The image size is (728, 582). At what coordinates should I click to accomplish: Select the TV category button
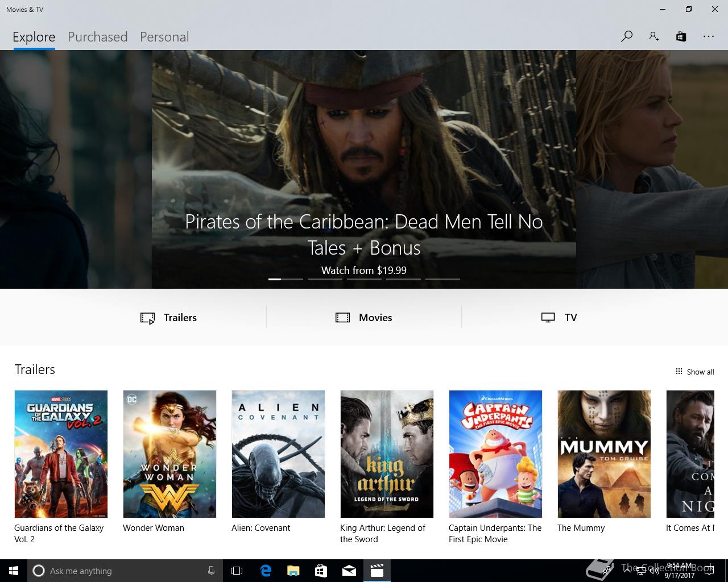(x=559, y=318)
